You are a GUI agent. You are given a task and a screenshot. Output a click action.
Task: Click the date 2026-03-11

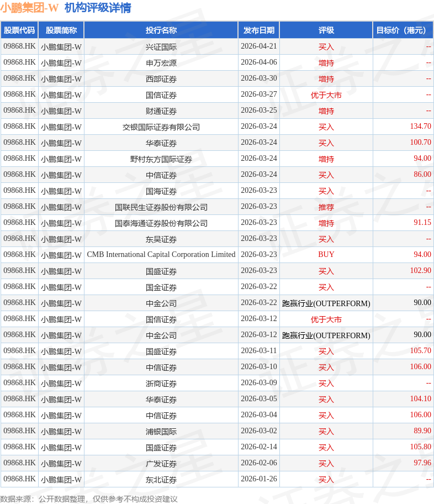coord(258,351)
